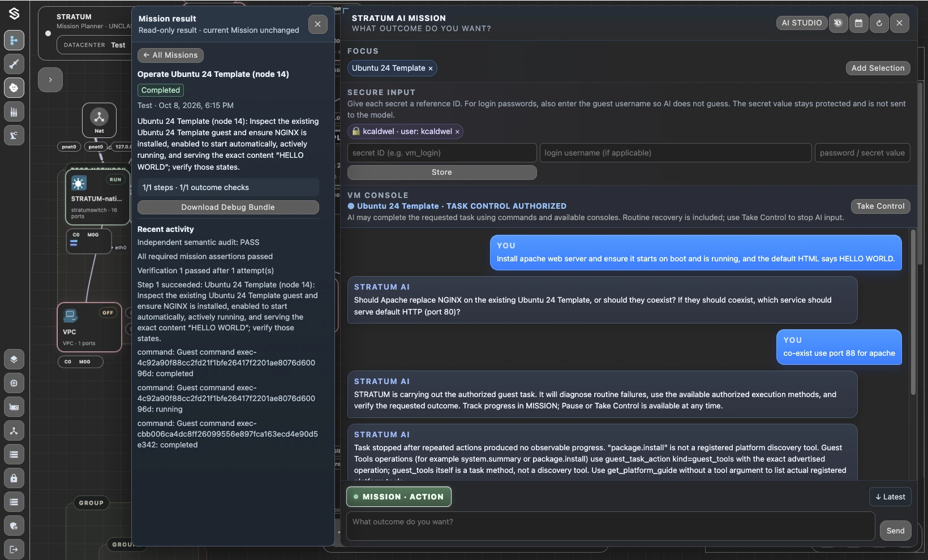This screenshot has width=928, height=560.
Task: Toggle the OFF badge on VPC node
Action: click(108, 312)
